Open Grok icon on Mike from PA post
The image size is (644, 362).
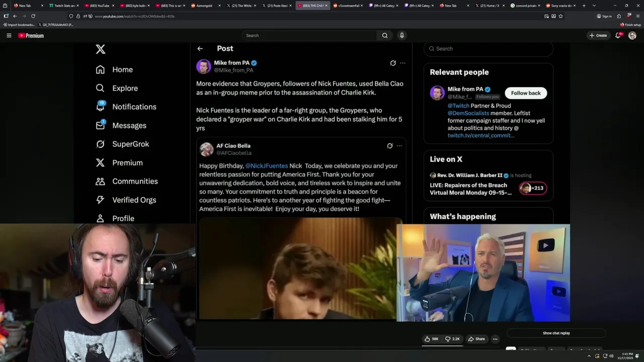[x=393, y=63]
